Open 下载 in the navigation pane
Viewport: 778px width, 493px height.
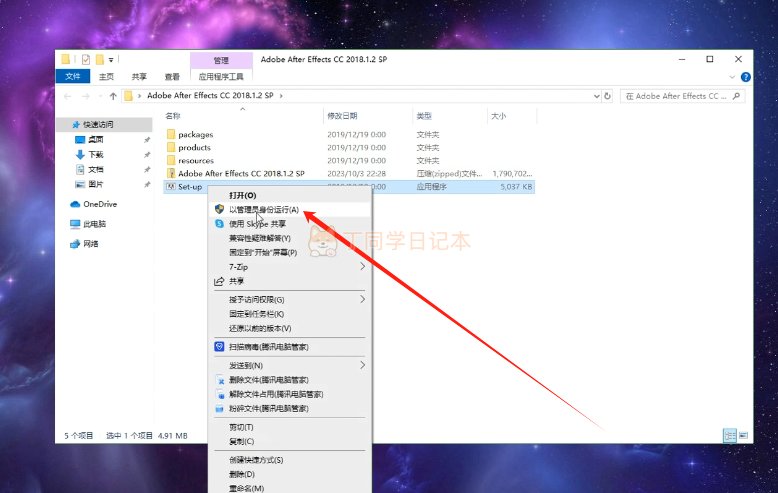(96, 155)
